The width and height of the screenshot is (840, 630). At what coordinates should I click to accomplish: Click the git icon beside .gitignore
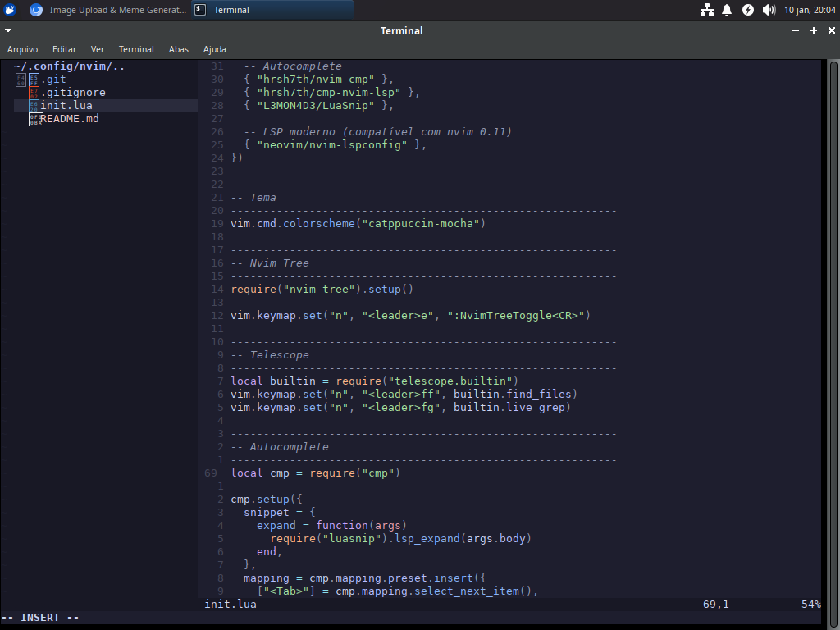34,93
